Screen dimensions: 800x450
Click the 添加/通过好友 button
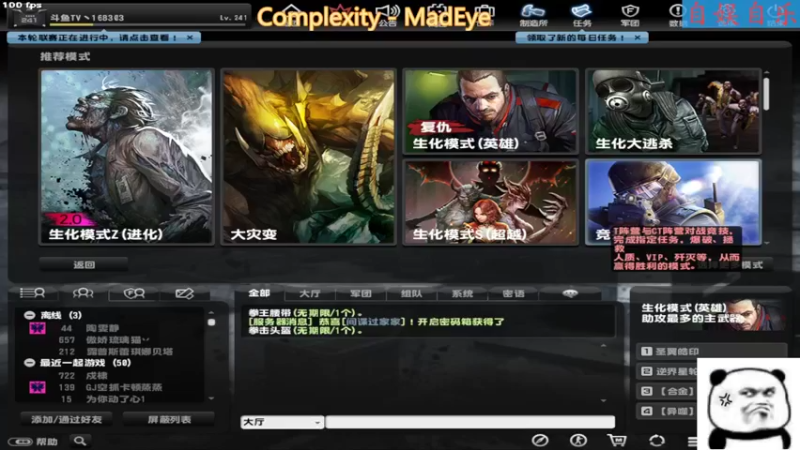tap(67, 419)
